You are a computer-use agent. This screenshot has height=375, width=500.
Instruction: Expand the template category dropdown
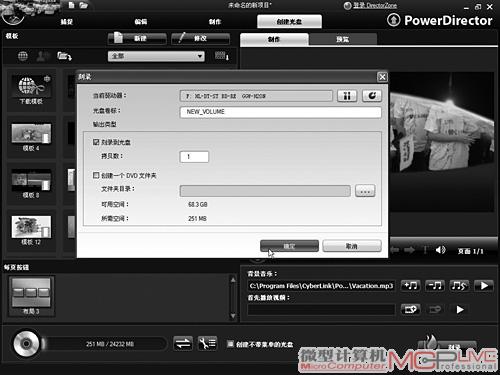tap(156, 56)
